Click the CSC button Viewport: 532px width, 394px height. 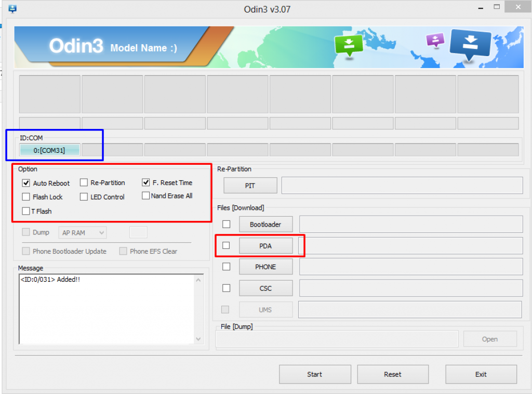click(265, 288)
